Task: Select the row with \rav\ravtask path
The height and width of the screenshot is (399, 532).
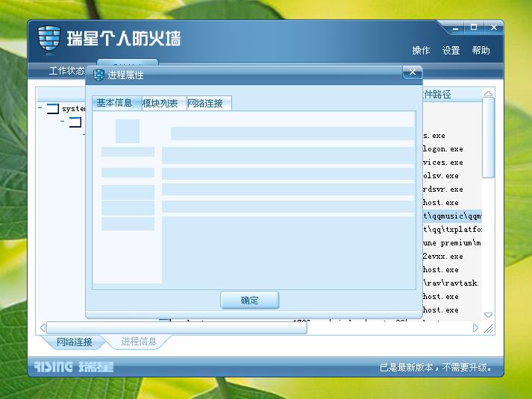Action: click(452, 283)
